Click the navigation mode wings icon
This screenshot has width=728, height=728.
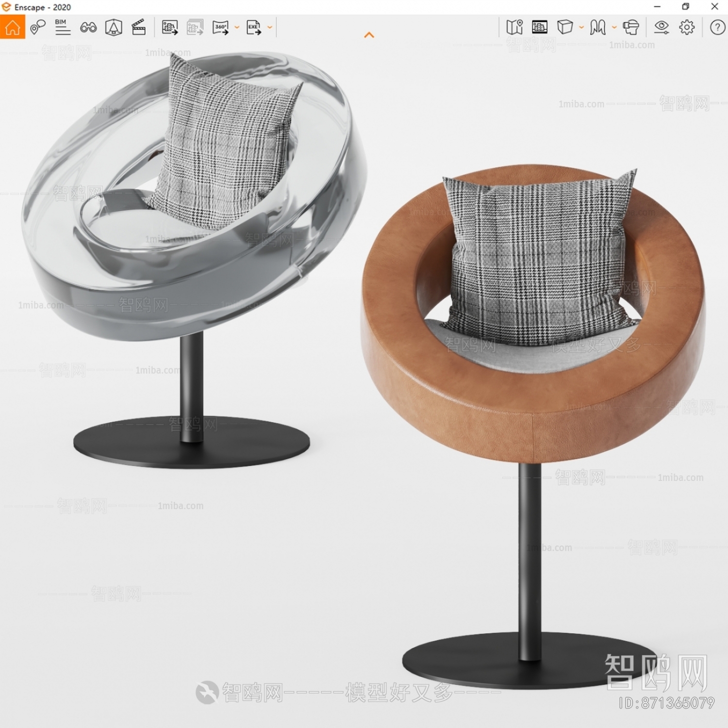point(598,27)
